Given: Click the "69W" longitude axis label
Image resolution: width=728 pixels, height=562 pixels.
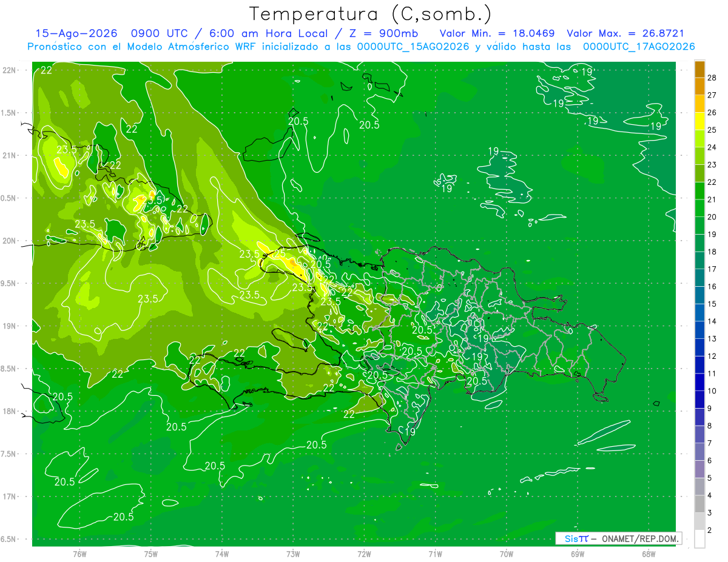Looking at the screenshot, I should (x=578, y=553).
